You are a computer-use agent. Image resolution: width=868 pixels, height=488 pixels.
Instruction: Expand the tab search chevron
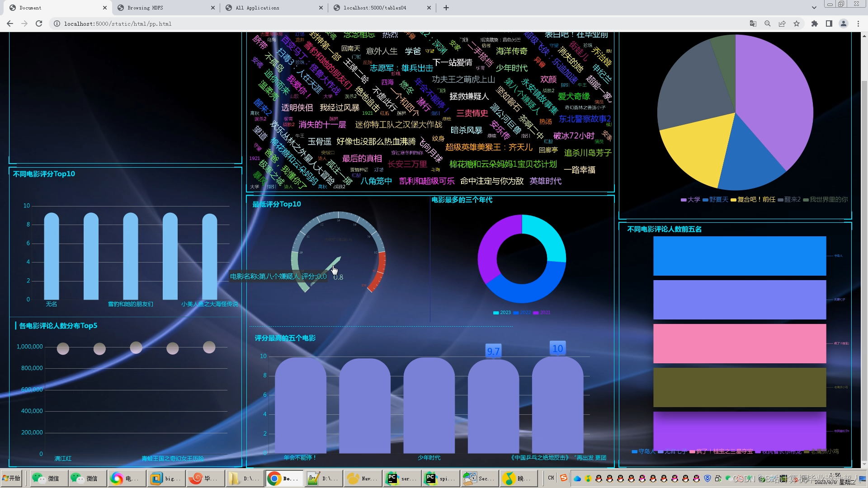click(x=814, y=8)
